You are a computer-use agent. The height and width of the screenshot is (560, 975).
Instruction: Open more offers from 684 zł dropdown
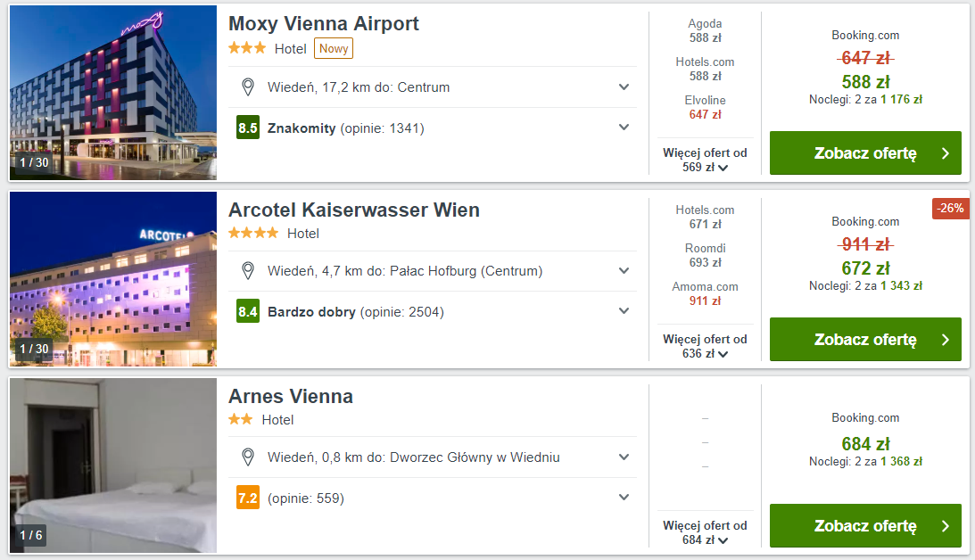pos(705,532)
